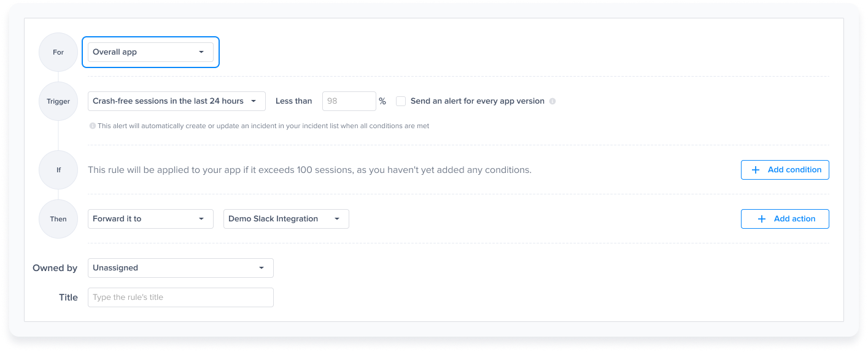Focus the percentage threshold field showing 98
The height and width of the screenshot is (352, 868).
click(x=348, y=101)
